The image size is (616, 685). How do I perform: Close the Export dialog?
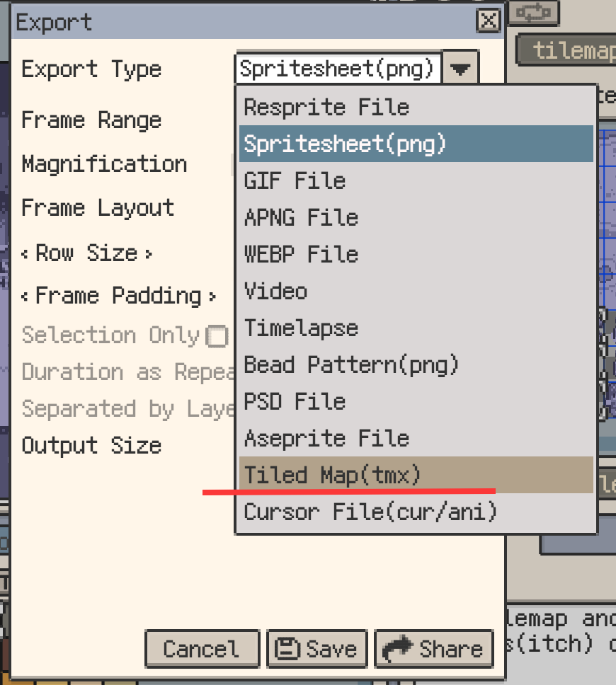point(488,21)
